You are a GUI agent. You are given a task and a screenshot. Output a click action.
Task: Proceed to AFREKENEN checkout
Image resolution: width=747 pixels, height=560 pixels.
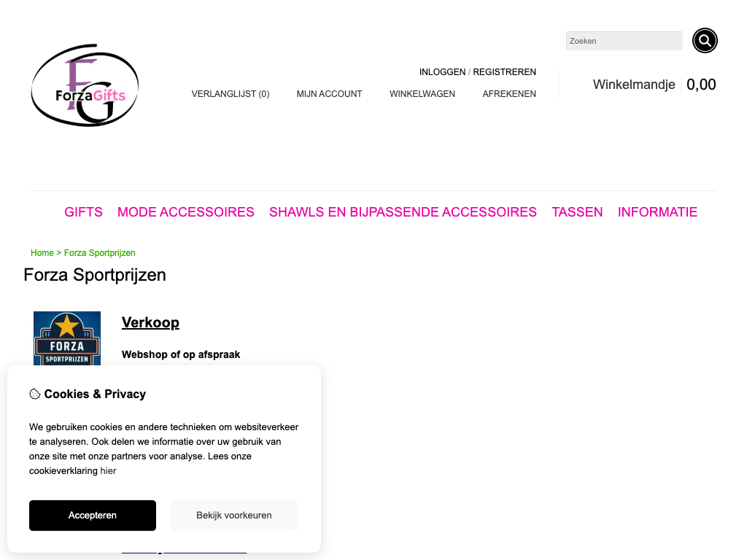[509, 94]
